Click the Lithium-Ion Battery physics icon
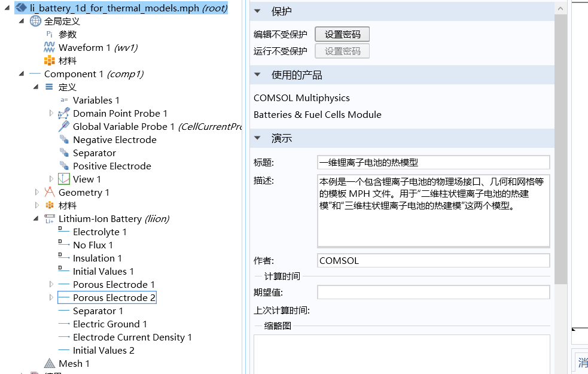This screenshot has width=588, height=374. (x=49, y=219)
